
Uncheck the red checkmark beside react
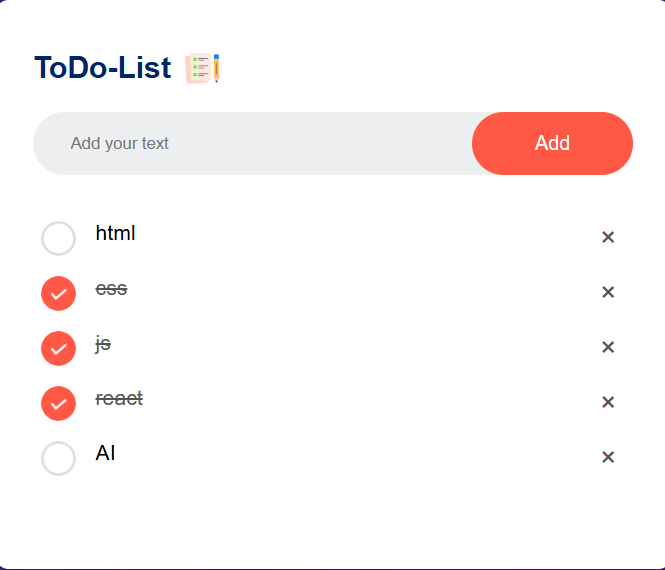pyautogui.click(x=59, y=404)
